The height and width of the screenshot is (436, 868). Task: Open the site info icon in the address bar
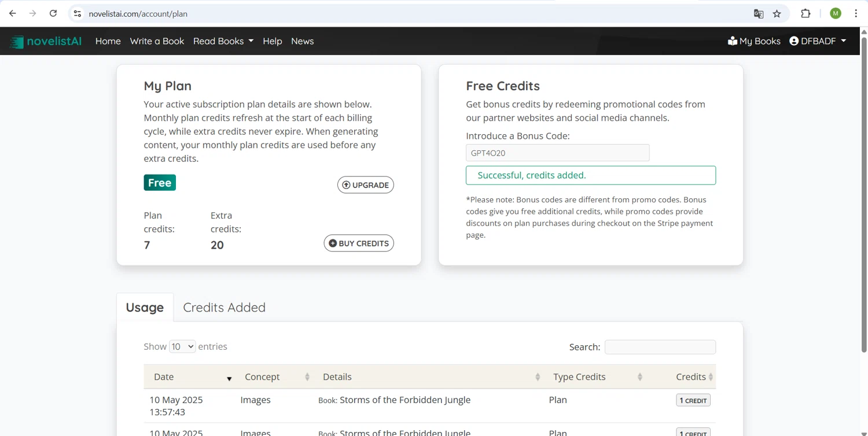click(x=78, y=13)
